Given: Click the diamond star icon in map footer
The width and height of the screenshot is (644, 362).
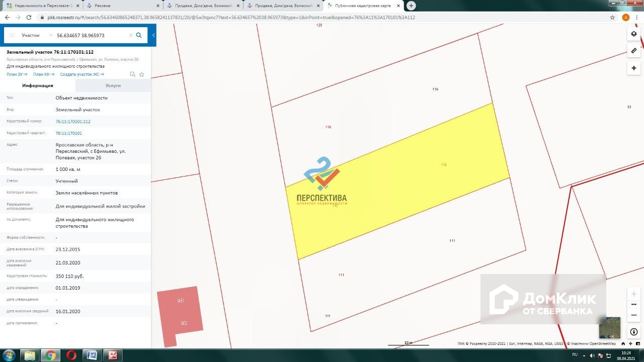Looking at the screenshot, I should pyautogui.click(x=630, y=344).
